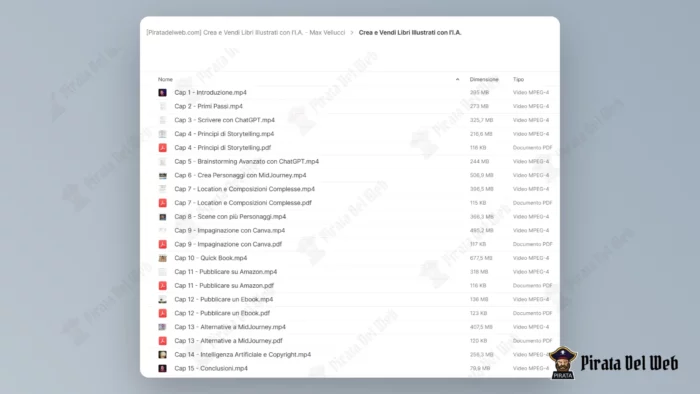700x394 pixels.
Task: Sort files by the Dimensione column header
Action: pos(484,79)
